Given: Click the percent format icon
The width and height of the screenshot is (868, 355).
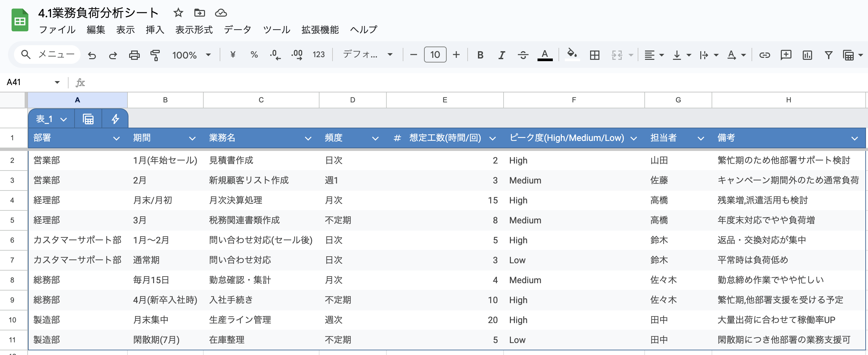Looking at the screenshot, I should [254, 55].
